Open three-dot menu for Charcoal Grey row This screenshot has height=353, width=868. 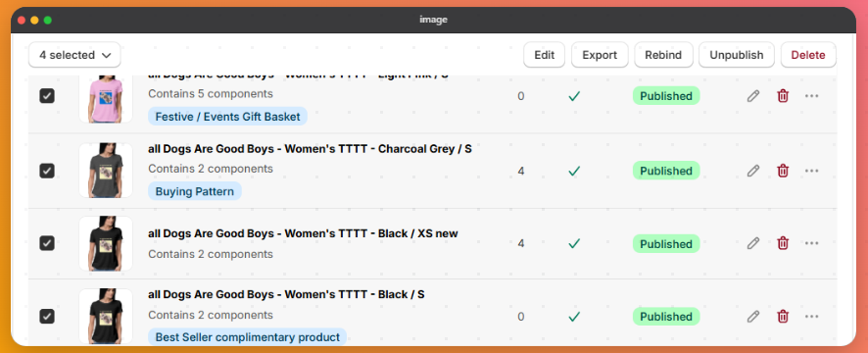811,171
